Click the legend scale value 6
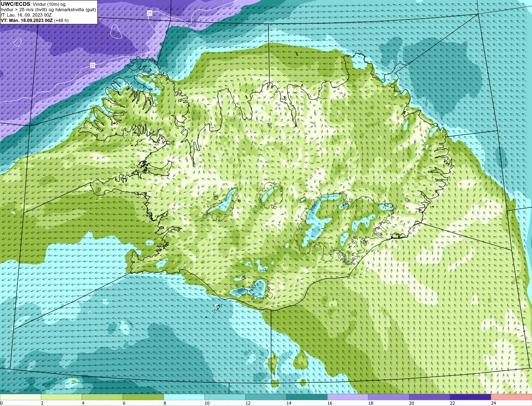The width and height of the screenshot is (532, 406). pos(124,403)
